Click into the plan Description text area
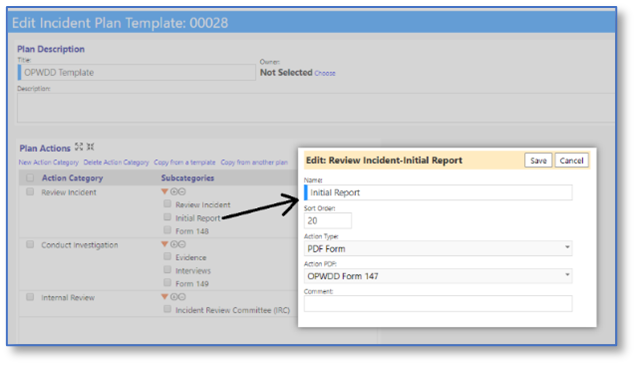Image resolution: width=636 pixels, height=365 pixels. [x=316, y=108]
